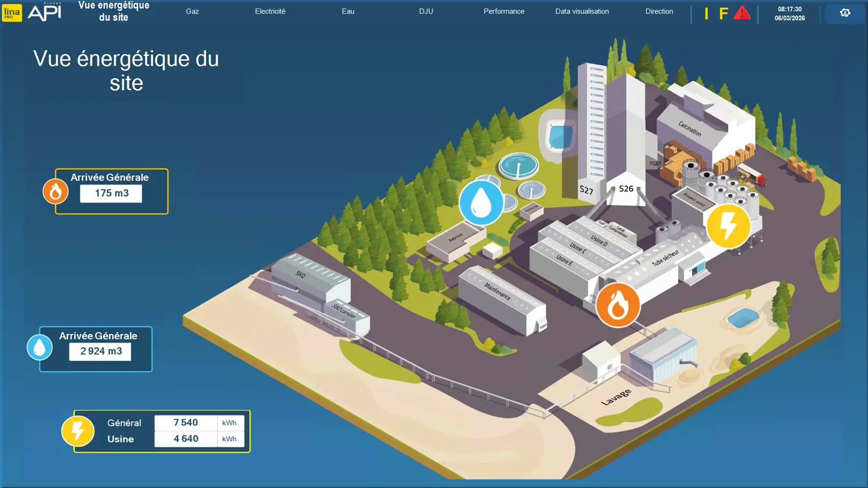Open the Eau menu item
Viewport: 868px width, 488px height.
348,11
